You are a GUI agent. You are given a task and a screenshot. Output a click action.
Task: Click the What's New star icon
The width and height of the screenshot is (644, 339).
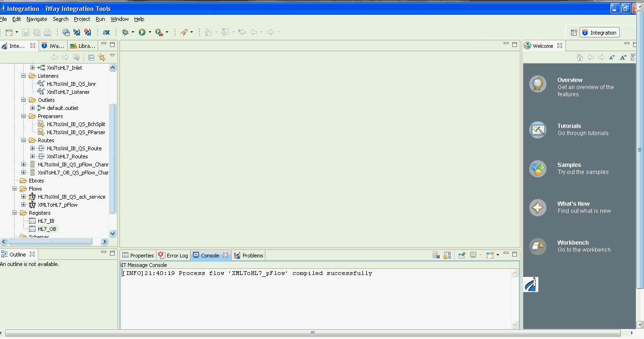[538, 208]
